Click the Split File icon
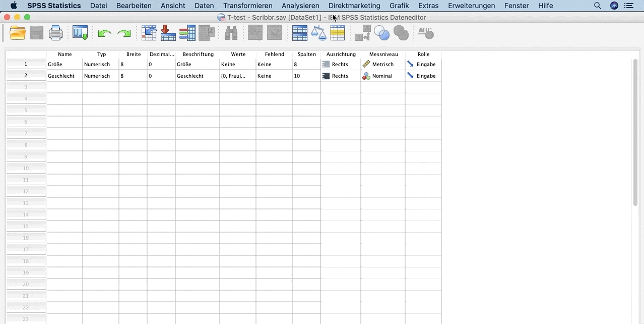This screenshot has width=644, height=324. pyautogui.click(x=300, y=33)
